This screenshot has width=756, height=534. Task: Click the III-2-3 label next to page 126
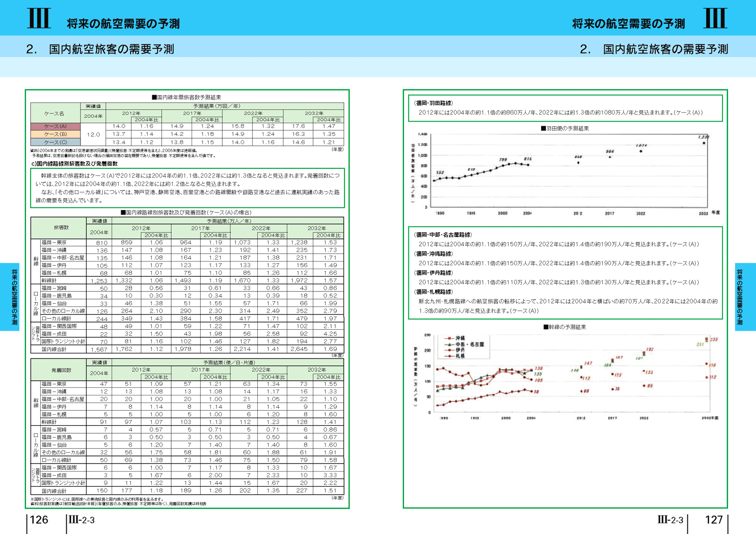(81, 520)
